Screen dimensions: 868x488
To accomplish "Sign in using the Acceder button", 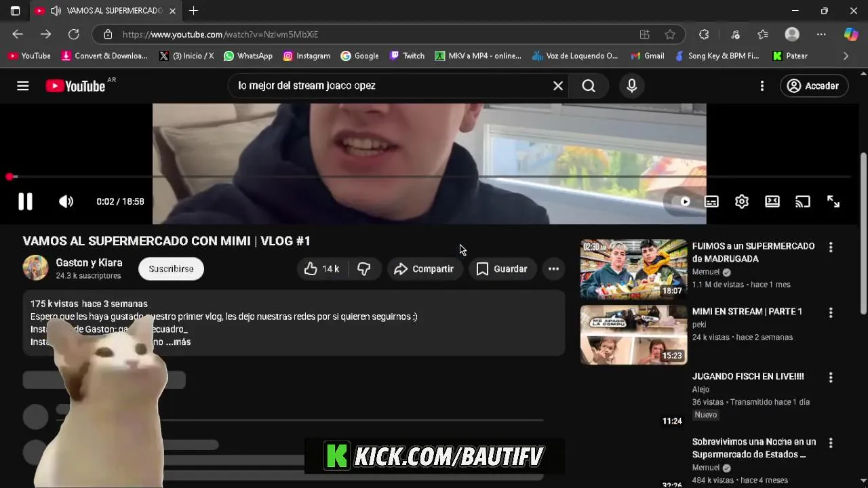I will (x=814, y=86).
